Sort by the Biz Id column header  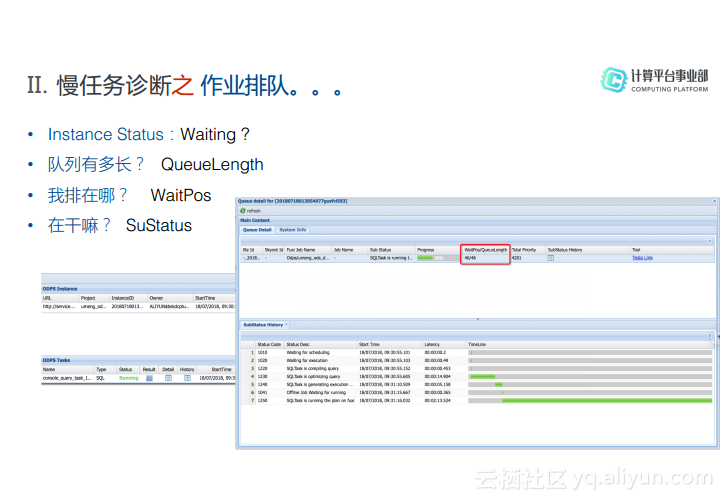pos(252,250)
